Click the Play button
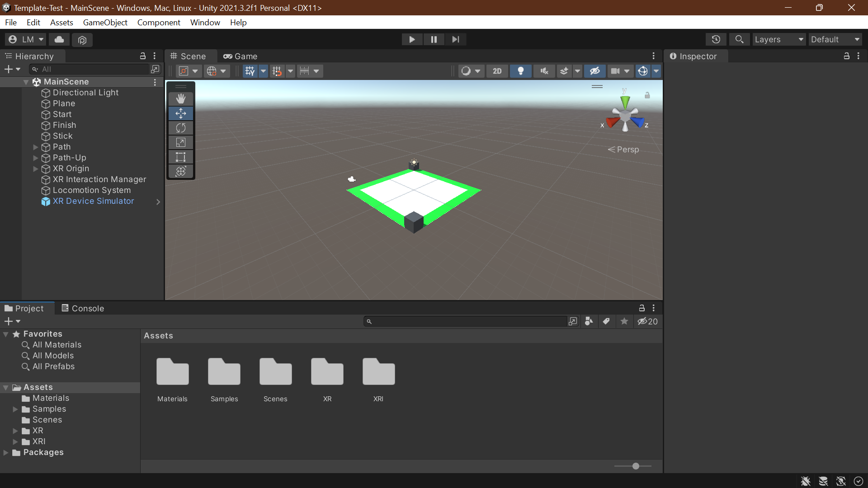This screenshot has height=488, width=868. coord(412,39)
